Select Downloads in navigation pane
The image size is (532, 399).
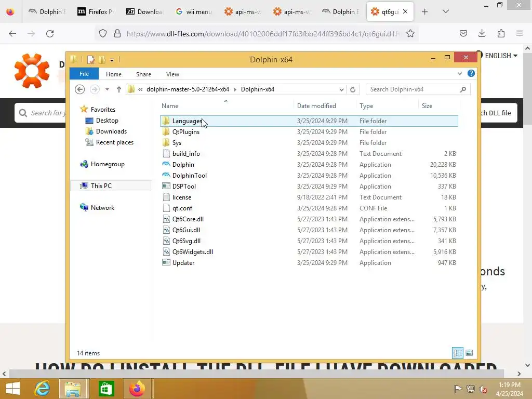pyautogui.click(x=111, y=131)
